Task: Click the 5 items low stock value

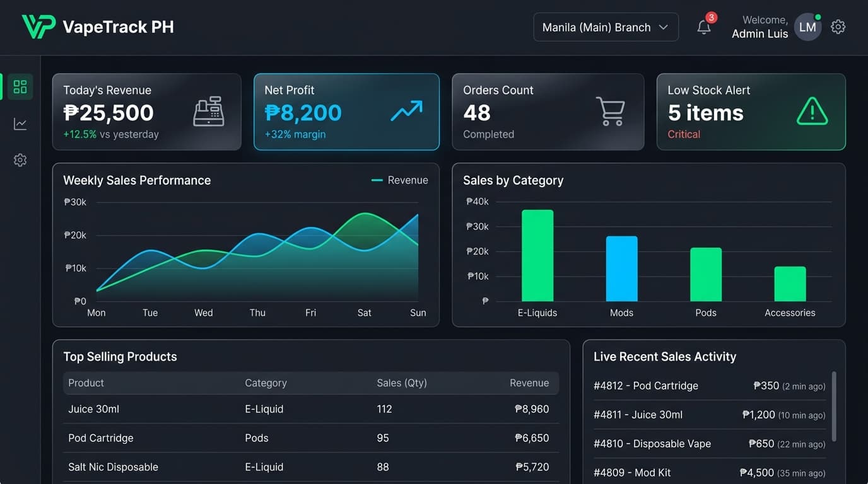Action: pyautogui.click(x=706, y=113)
